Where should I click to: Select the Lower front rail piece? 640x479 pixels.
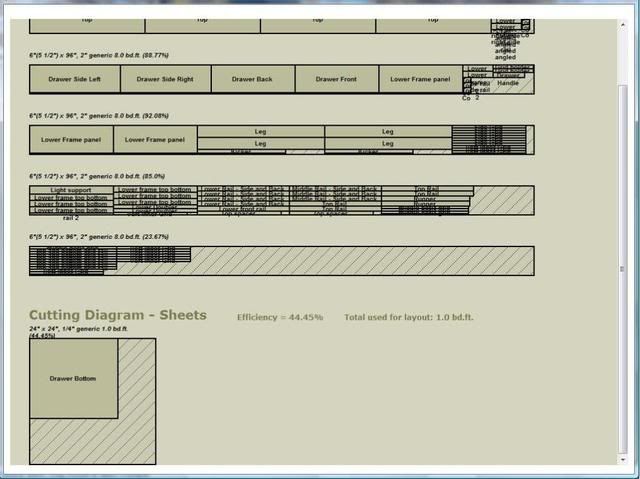pos(243,209)
